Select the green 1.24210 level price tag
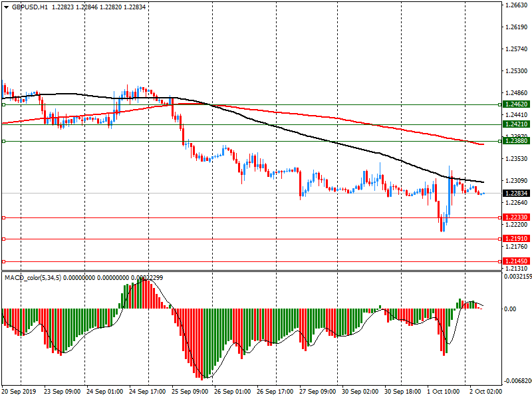 [x=517, y=124]
